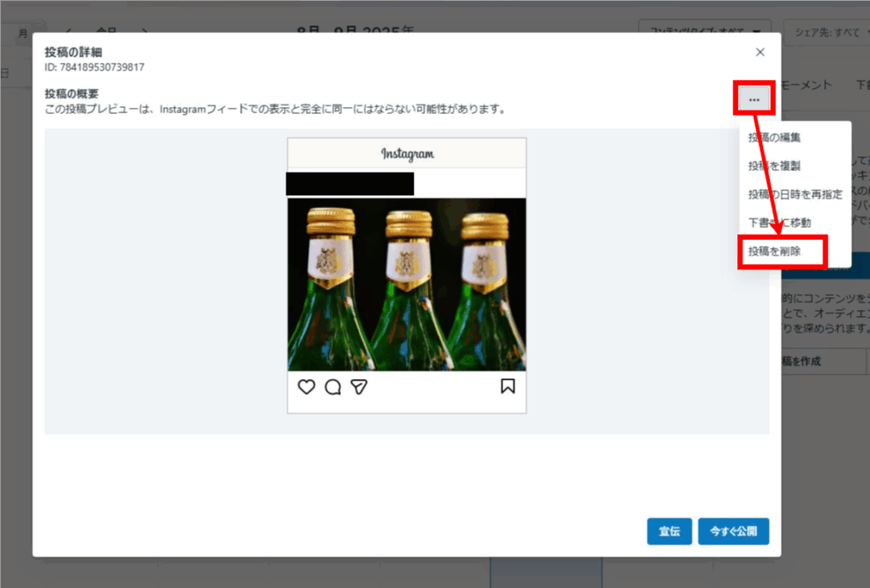
Task: Click the paper plane share icon
Action: click(359, 387)
